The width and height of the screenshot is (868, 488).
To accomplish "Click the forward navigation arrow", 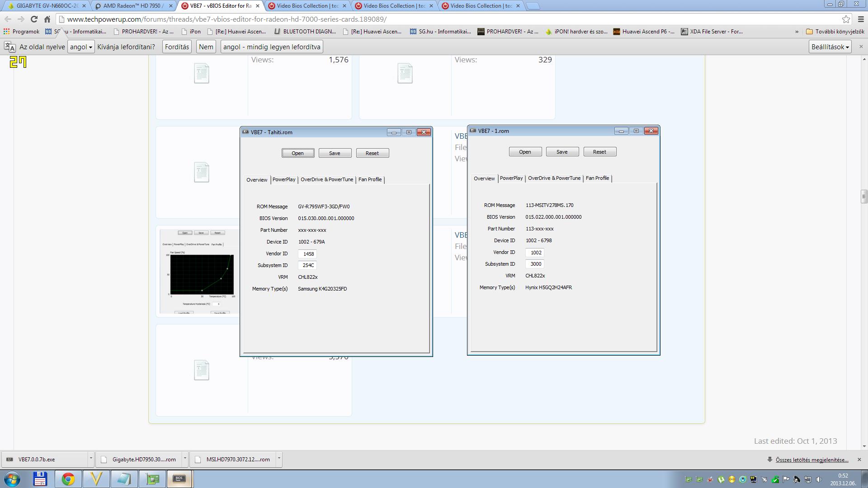I will pos(21,19).
